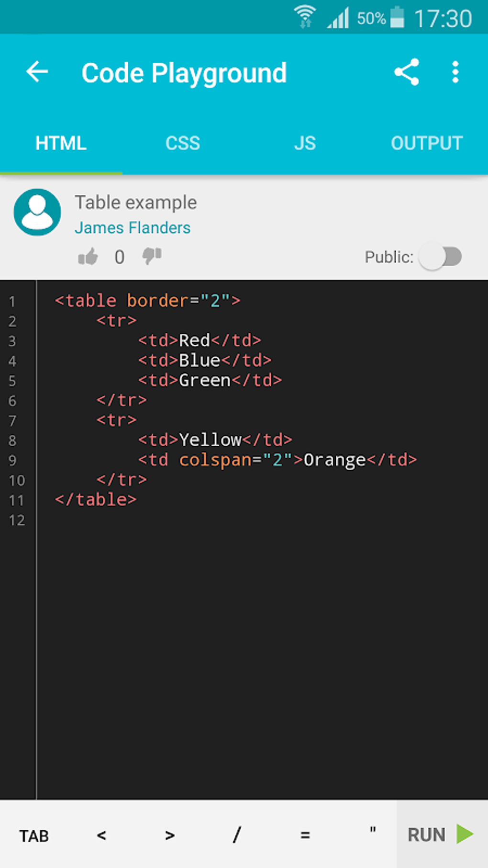Switch to the CSS tab
This screenshot has width=488, height=868.
tap(183, 143)
